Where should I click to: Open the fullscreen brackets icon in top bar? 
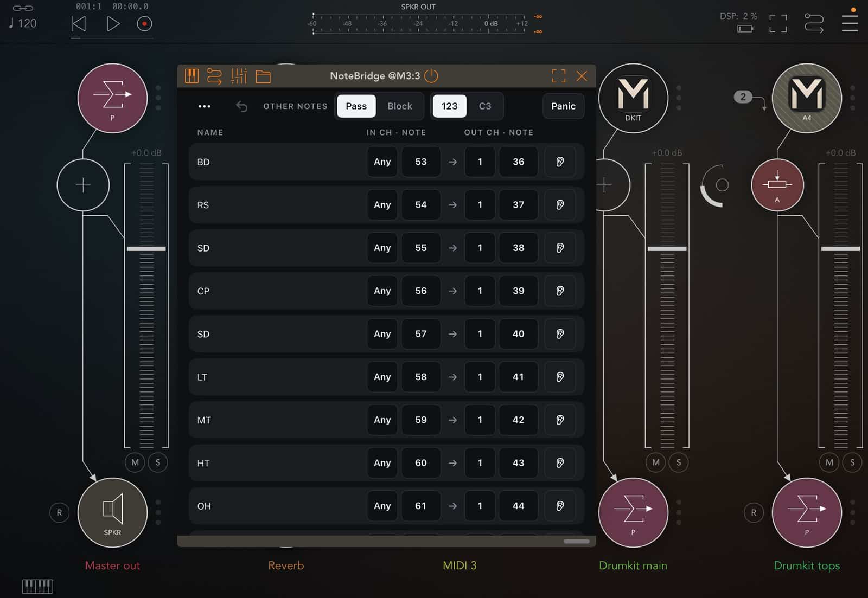click(778, 23)
